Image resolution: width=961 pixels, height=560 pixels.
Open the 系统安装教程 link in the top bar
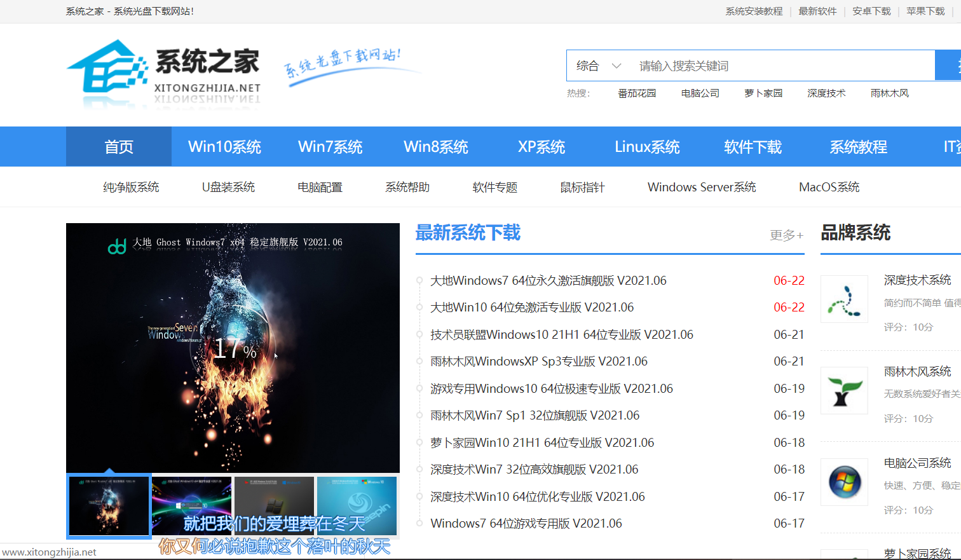point(753,11)
